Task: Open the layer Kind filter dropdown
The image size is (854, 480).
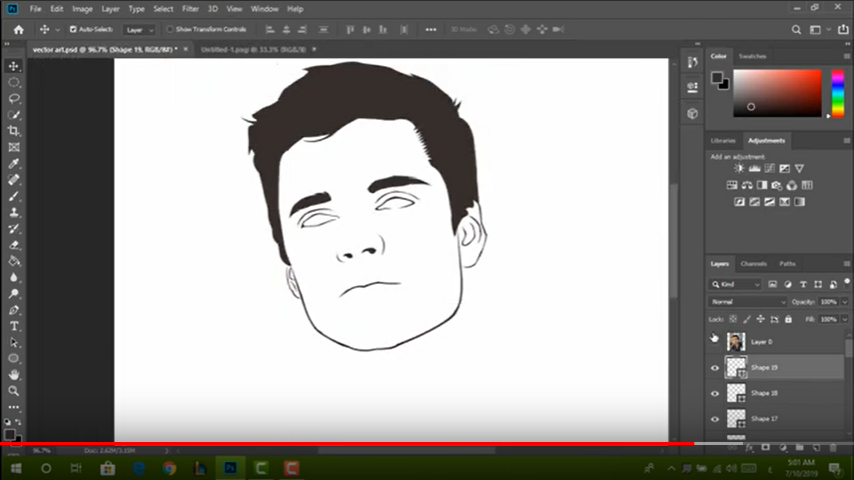Action: pos(735,284)
